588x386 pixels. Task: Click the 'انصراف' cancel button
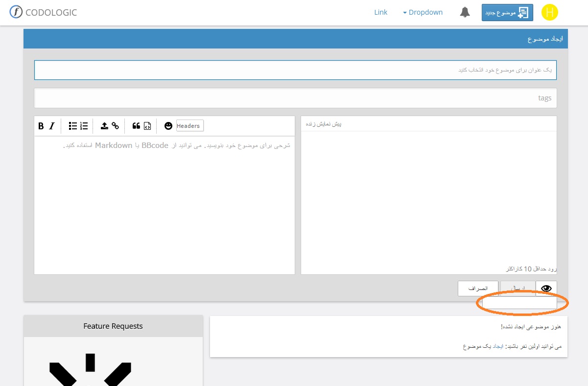coord(478,289)
